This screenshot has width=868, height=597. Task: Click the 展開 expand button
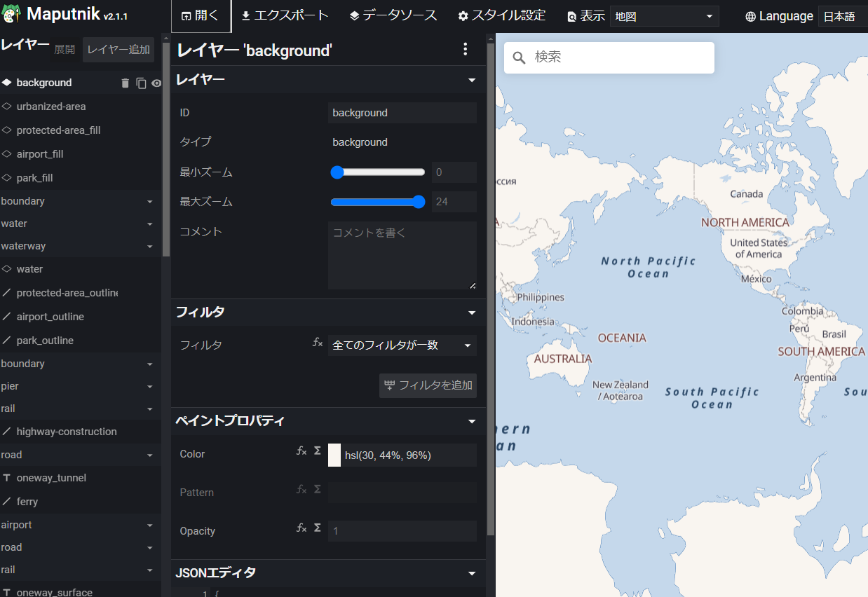pyautogui.click(x=65, y=50)
